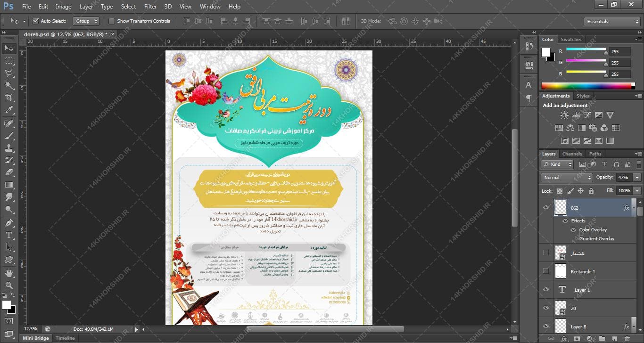Filter layers by type (T icon)

604,164
